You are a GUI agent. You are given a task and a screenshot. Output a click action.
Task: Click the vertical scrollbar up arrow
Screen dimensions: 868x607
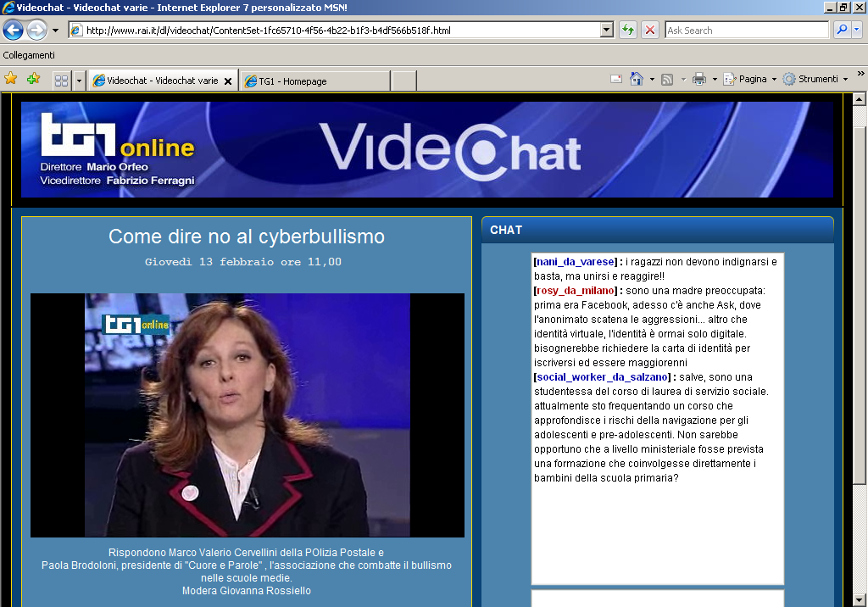860,100
